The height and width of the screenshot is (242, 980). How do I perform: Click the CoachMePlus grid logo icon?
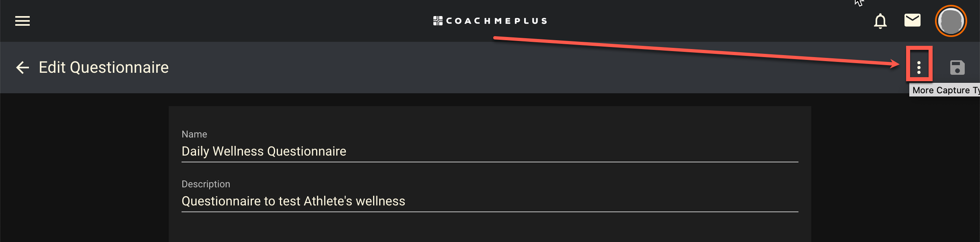coord(438,21)
